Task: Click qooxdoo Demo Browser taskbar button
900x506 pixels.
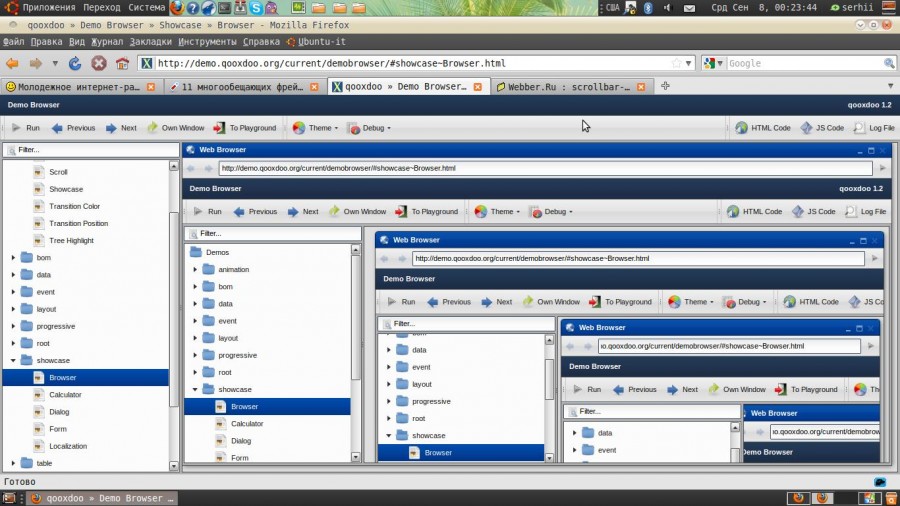Action: [x=102, y=498]
